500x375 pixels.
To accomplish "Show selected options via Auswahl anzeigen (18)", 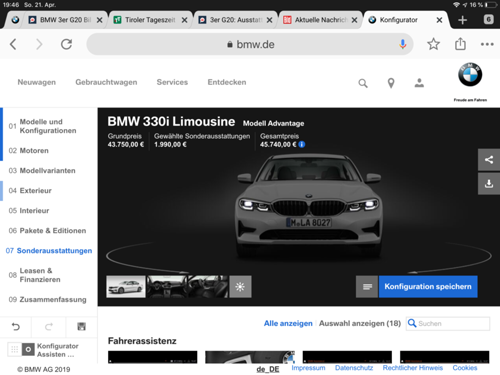I will pos(360,323).
